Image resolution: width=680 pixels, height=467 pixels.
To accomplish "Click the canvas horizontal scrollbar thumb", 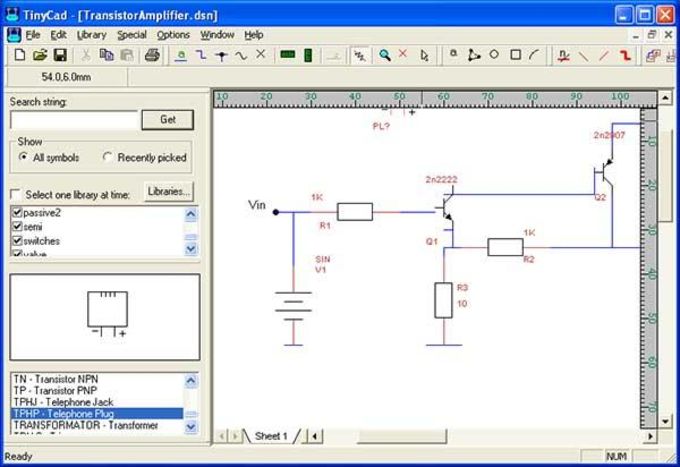I will [402, 436].
